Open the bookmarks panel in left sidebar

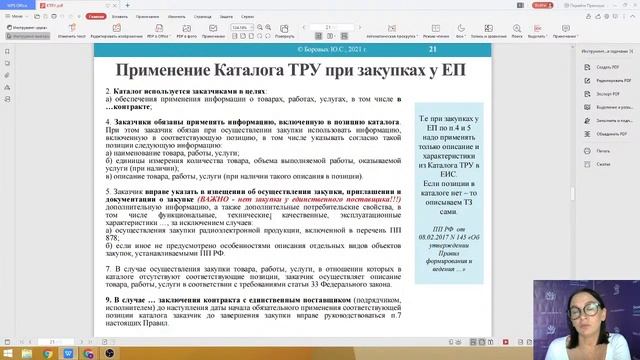pyautogui.click(x=7, y=51)
